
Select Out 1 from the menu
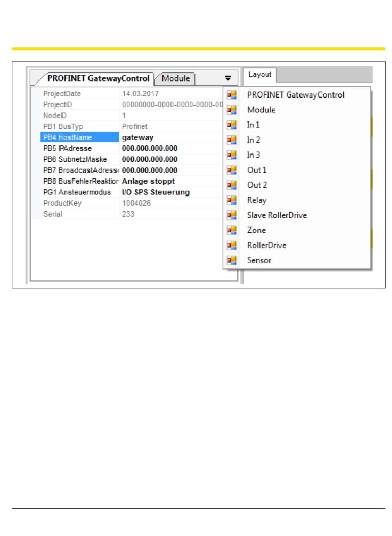[257, 170]
